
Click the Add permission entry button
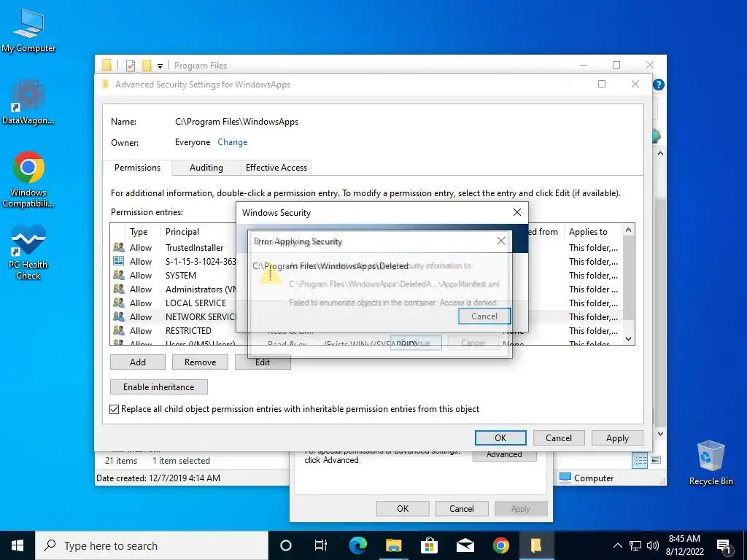click(x=138, y=362)
